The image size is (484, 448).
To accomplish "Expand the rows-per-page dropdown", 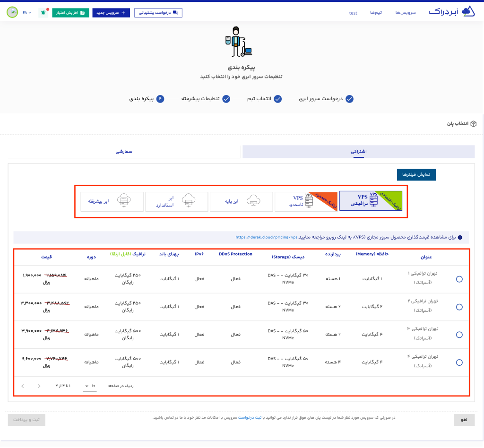I will click(90, 386).
